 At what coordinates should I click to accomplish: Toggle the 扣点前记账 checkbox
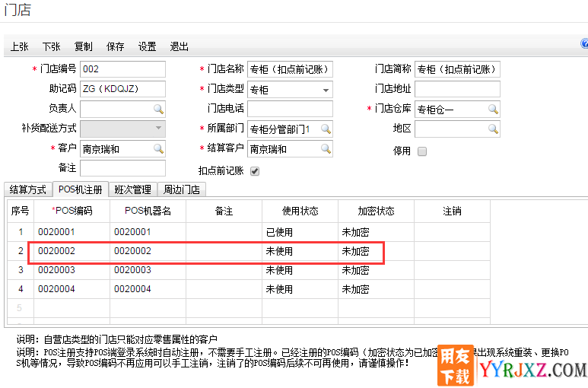pyautogui.click(x=255, y=171)
